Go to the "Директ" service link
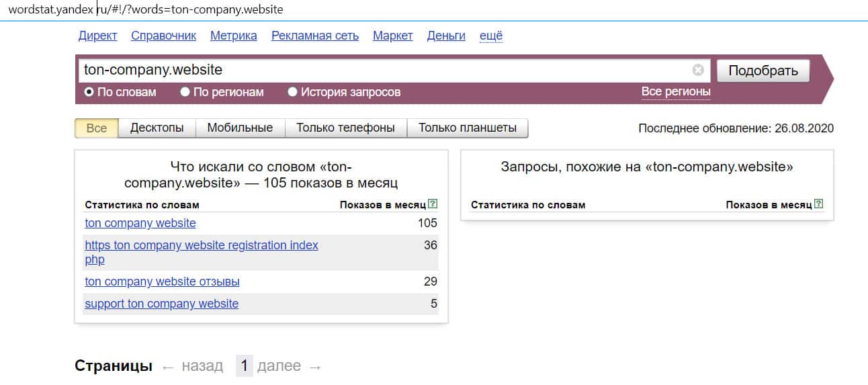The height and width of the screenshot is (385, 868). point(97,36)
